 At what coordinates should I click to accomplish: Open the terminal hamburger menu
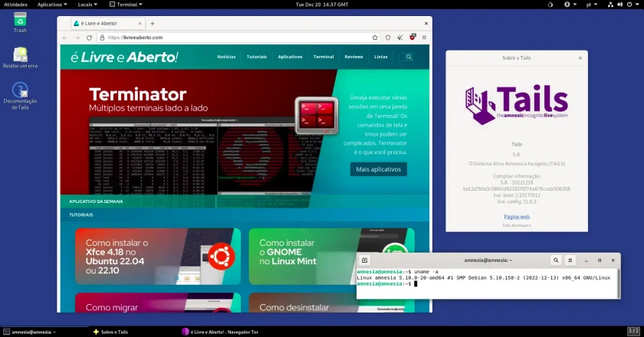(570, 260)
